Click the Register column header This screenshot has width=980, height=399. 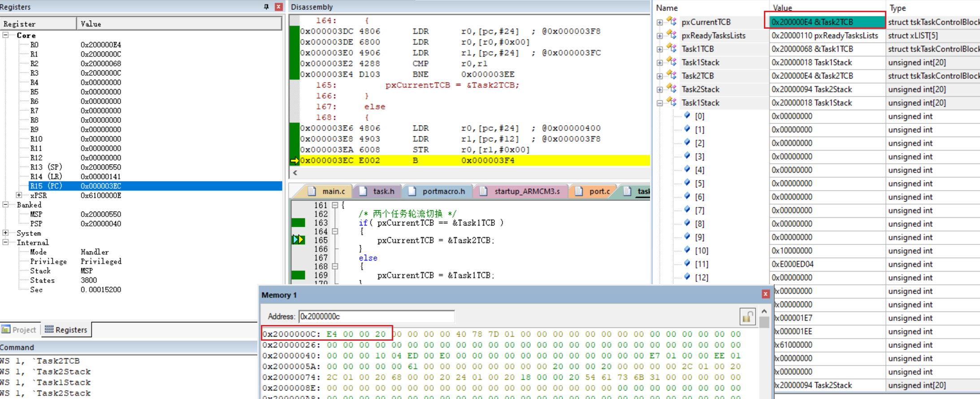coord(38,24)
